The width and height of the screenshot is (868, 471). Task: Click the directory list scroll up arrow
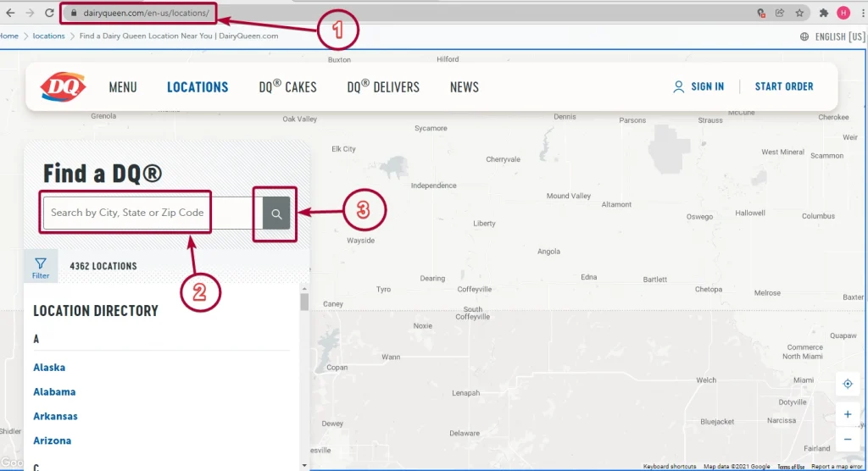pos(304,289)
